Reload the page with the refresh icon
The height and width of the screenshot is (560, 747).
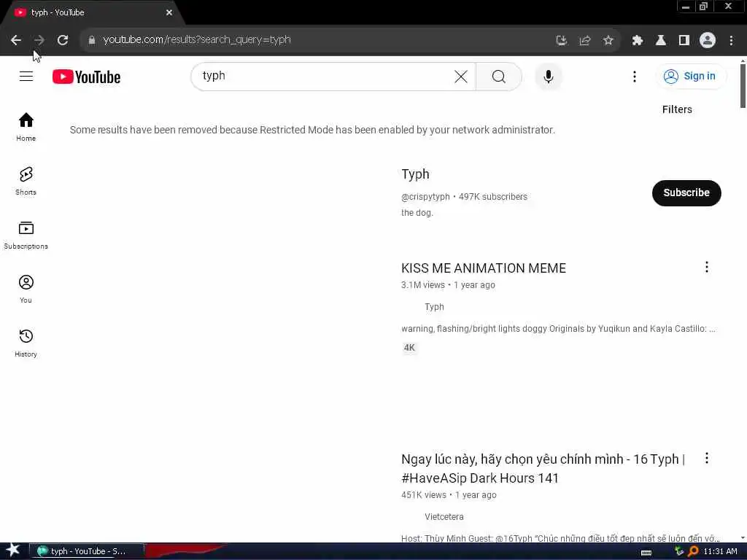pos(63,40)
